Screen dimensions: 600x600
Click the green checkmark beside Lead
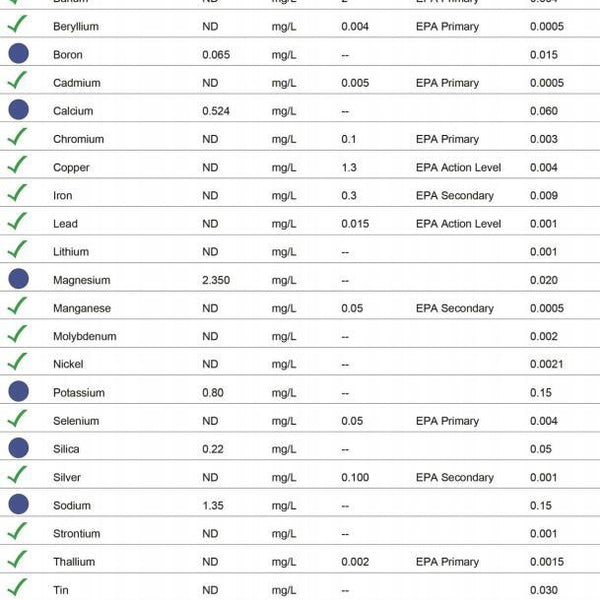coord(16,222)
